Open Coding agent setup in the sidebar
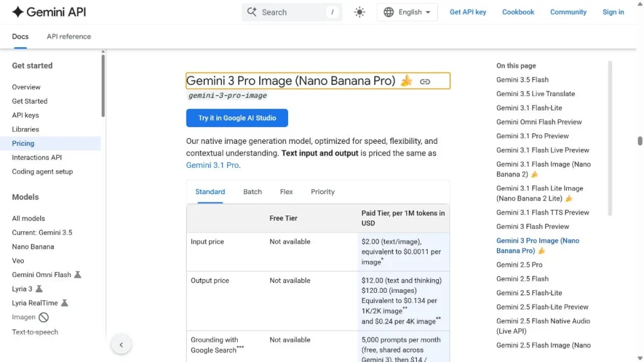 tap(42, 172)
